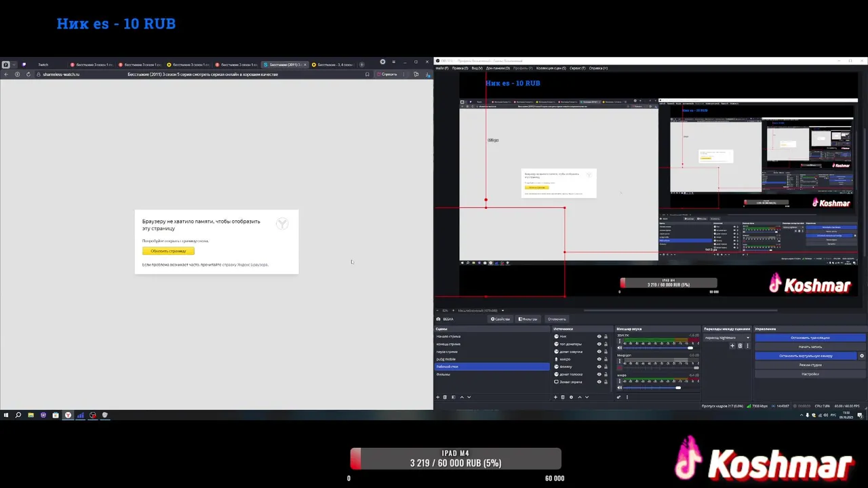Toggle visibility of the микро source
Viewport: 868px width, 488px height.
[599, 359]
